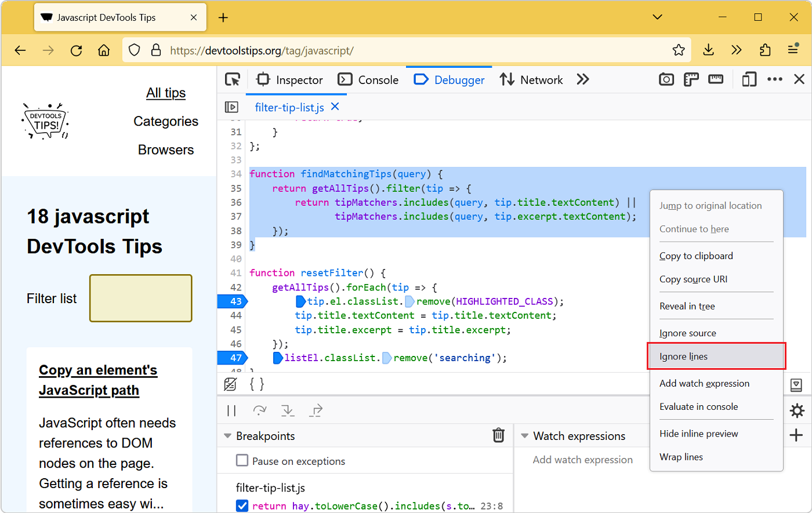Disable the breakpoint on line 43
This screenshot has height=513, width=812.
click(x=237, y=301)
